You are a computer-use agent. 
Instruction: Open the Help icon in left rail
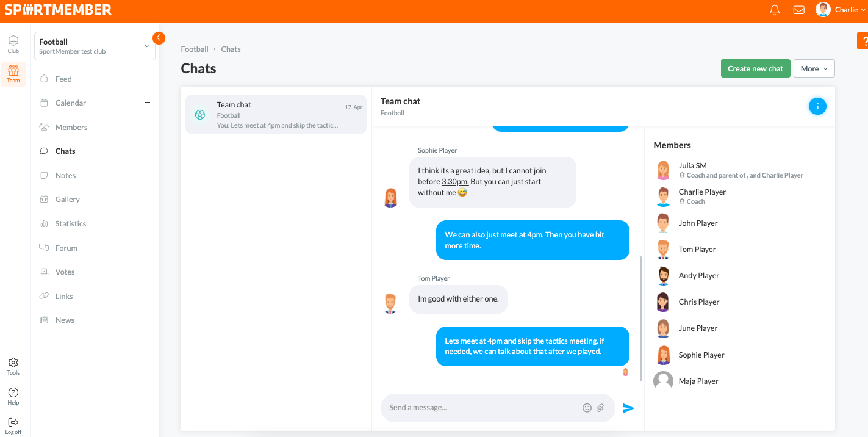tap(13, 396)
